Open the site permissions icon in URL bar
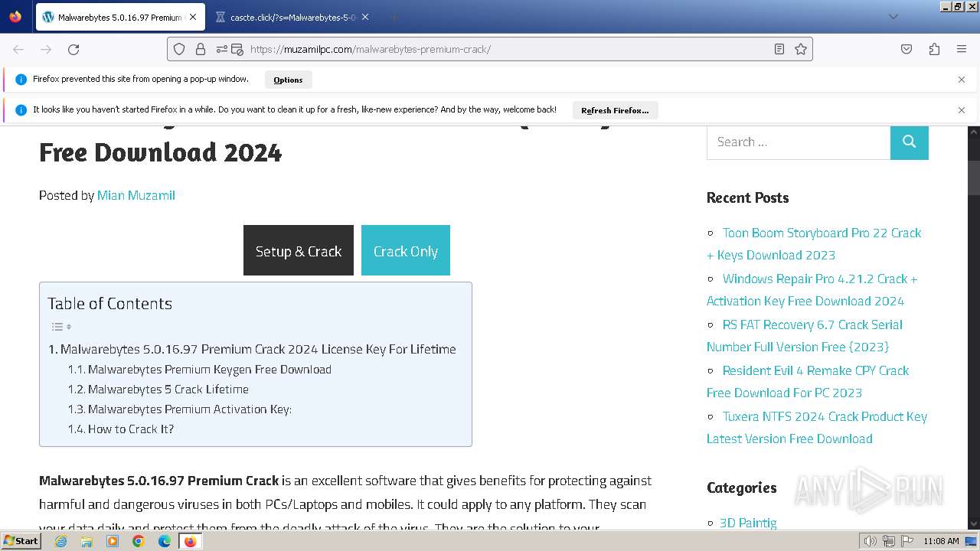This screenshot has height=551, width=980. click(x=223, y=49)
